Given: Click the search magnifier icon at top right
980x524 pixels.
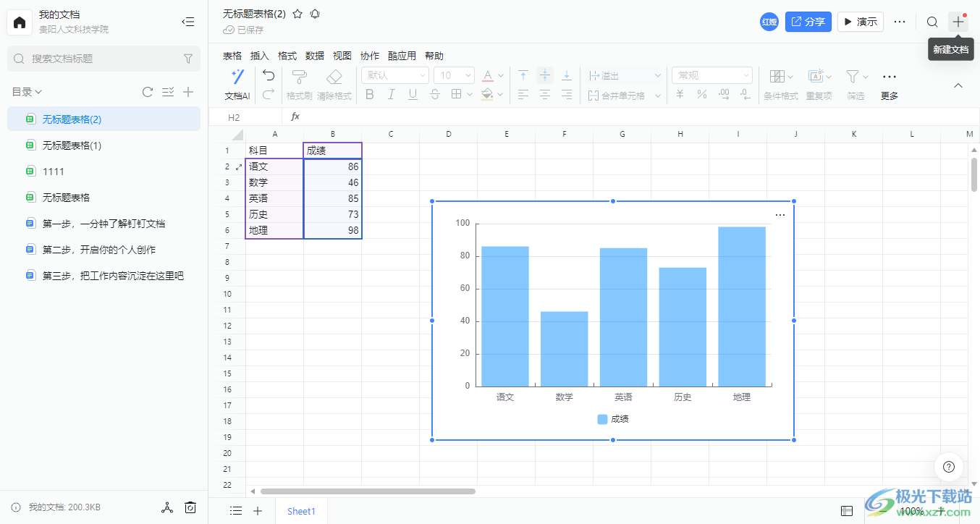Looking at the screenshot, I should coord(932,22).
